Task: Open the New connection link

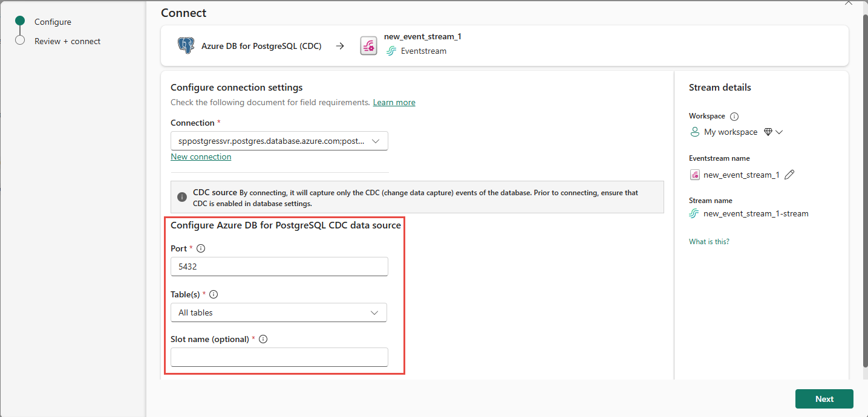Action: 200,156
